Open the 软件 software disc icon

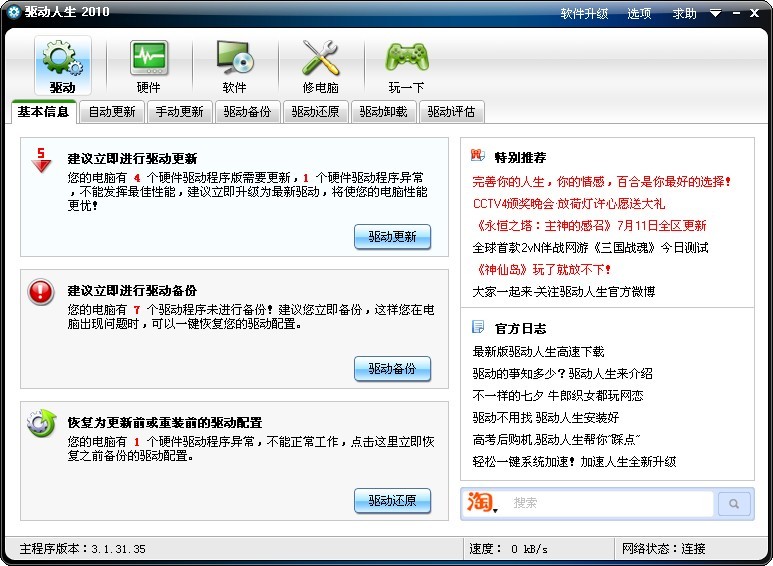coord(234,60)
